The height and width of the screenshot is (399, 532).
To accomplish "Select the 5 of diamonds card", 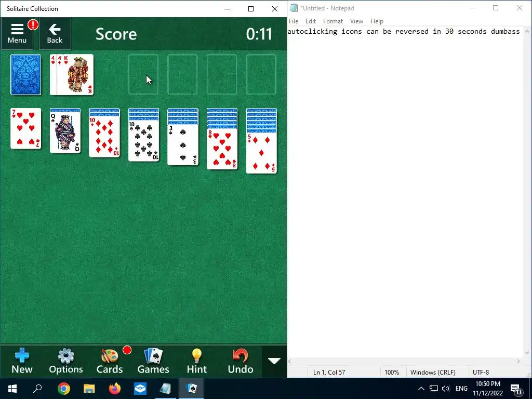I will tap(262, 153).
